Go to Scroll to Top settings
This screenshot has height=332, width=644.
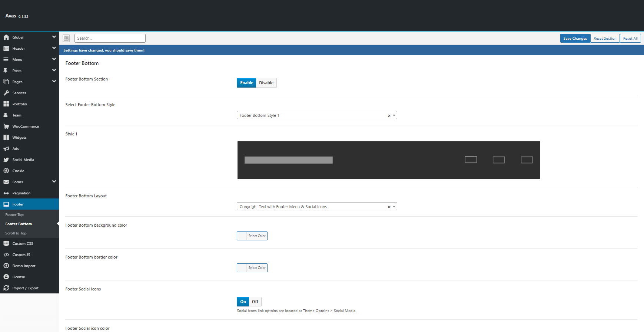(x=16, y=233)
